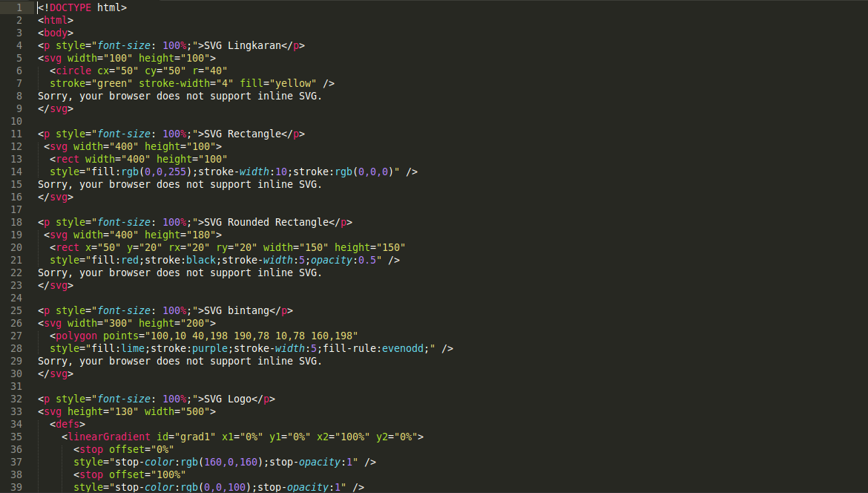Click the "yellow" fill value
Image resolution: width=868 pixels, height=493 pixels.
tap(295, 83)
